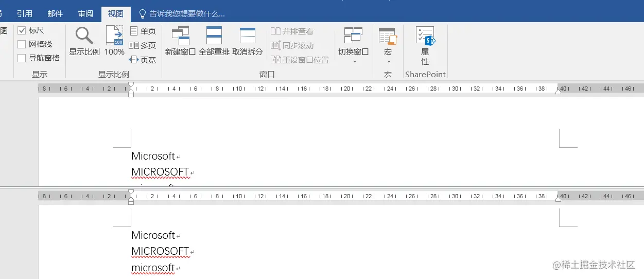Open the 显示比例 zoom magnifier dialog

[84, 41]
